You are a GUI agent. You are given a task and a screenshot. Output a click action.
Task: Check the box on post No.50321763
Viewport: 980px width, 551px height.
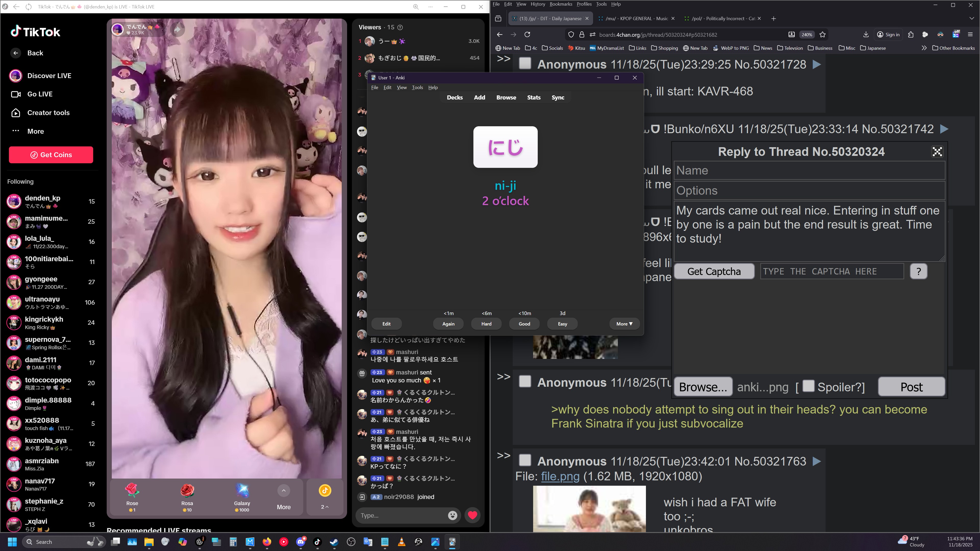pyautogui.click(x=525, y=460)
